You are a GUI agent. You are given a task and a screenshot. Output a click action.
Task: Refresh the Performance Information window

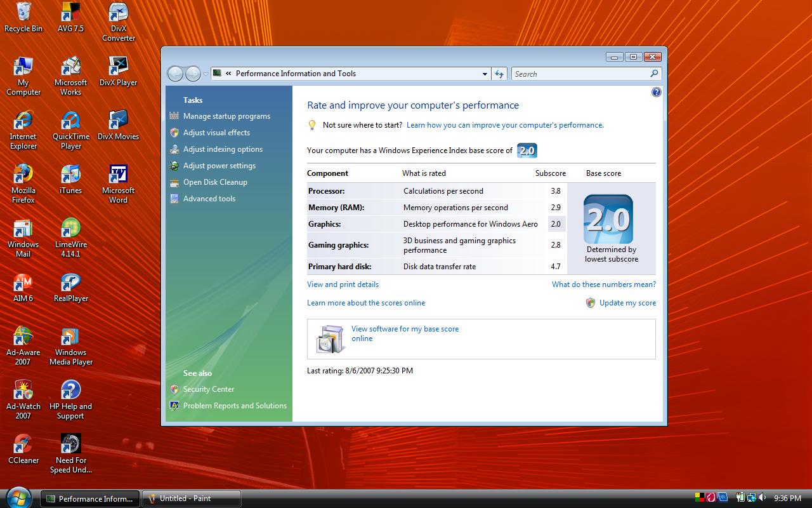[x=499, y=74]
